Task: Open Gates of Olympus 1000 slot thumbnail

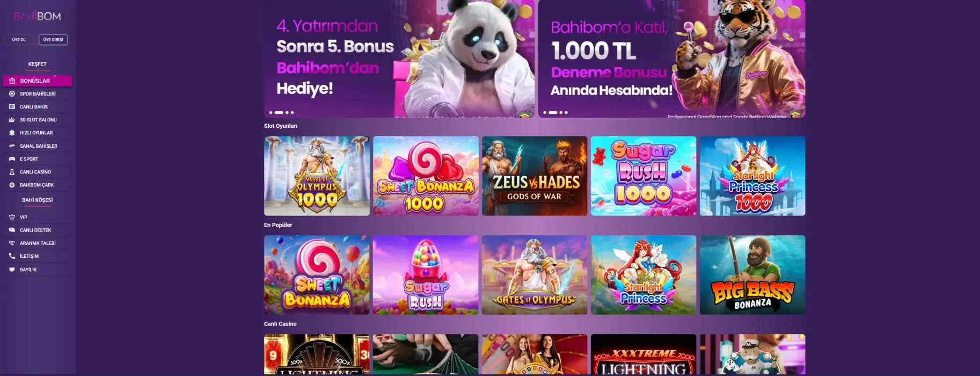Action: point(317,176)
